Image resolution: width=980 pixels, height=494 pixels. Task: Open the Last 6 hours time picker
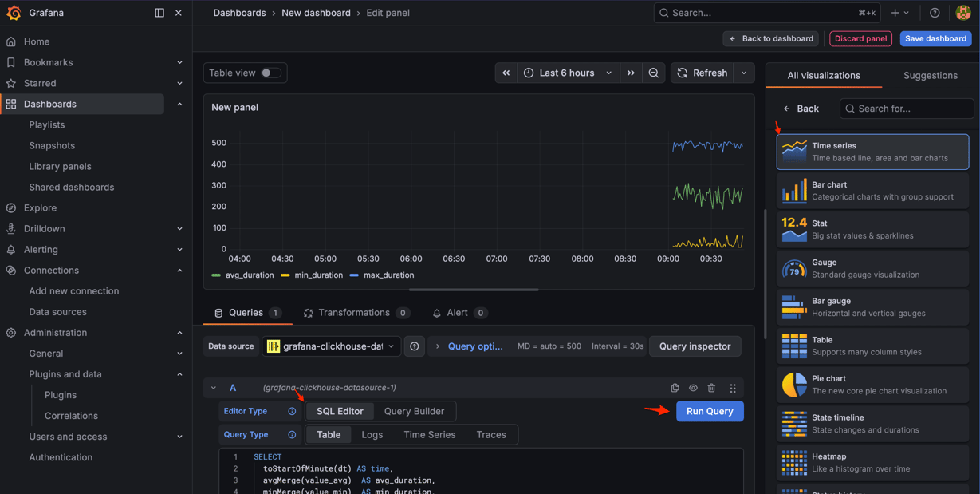568,73
